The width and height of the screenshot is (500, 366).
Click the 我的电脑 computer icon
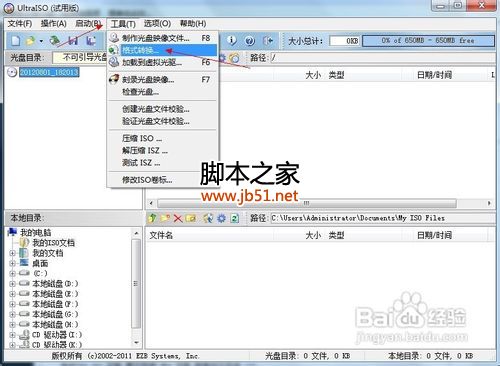point(12,232)
